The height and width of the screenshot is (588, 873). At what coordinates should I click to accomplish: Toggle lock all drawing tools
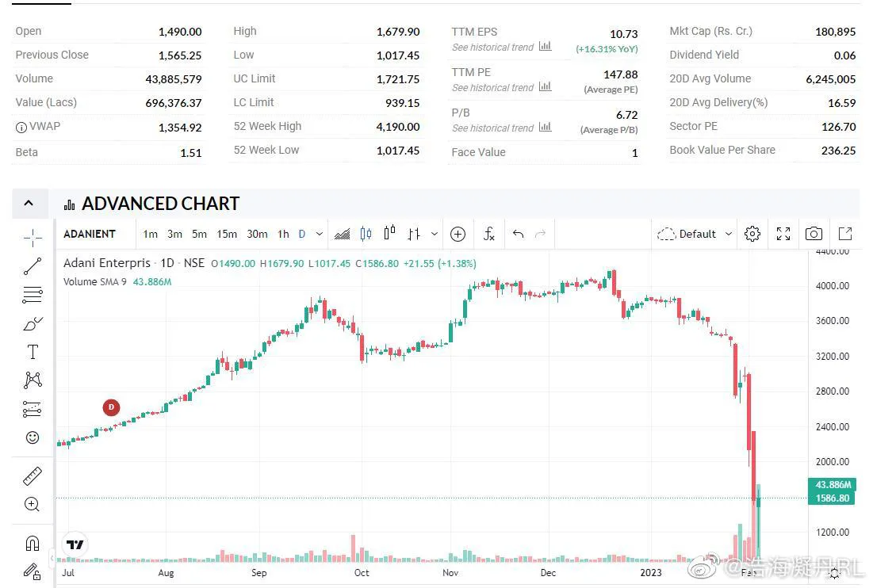33,571
